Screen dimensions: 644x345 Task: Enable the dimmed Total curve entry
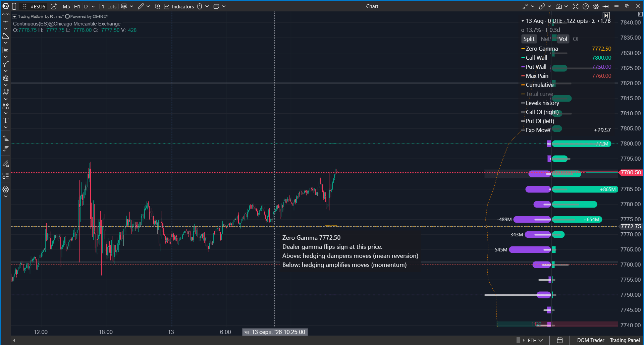[537, 94]
